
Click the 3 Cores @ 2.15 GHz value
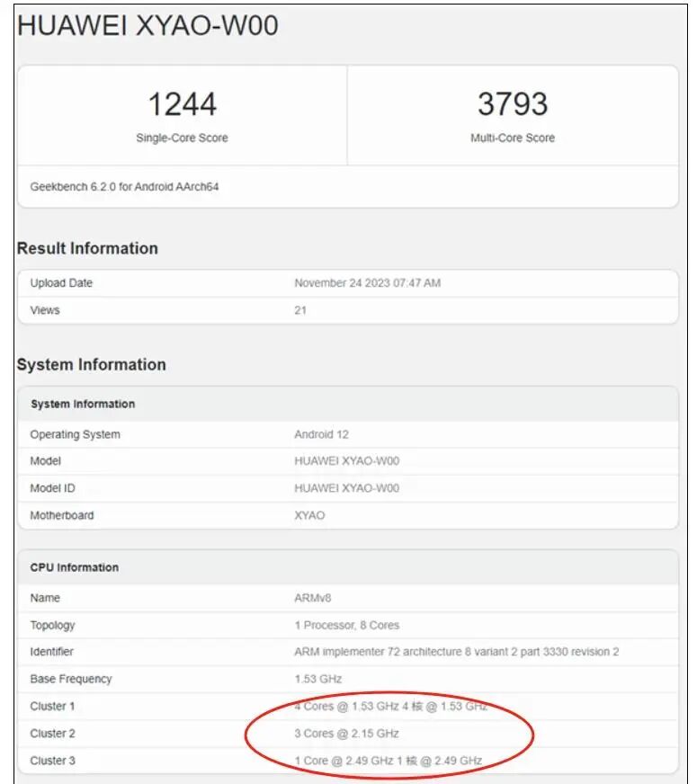pos(346,734)
